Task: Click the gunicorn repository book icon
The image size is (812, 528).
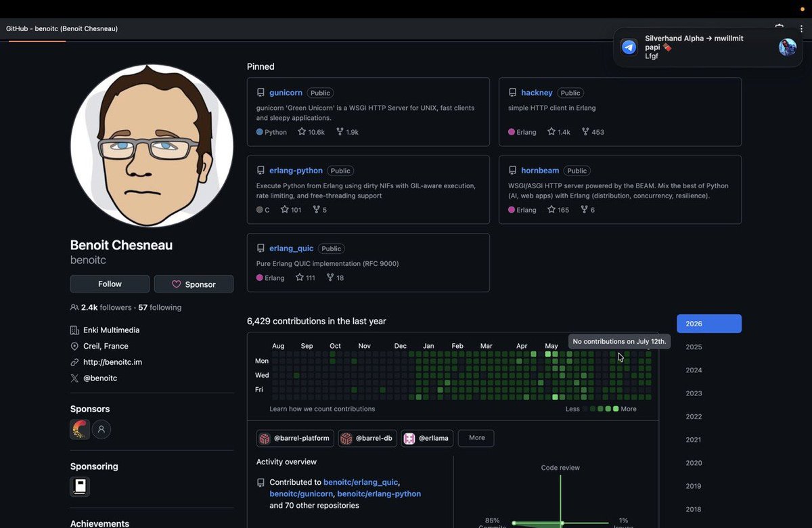Action: click(261, 93)
